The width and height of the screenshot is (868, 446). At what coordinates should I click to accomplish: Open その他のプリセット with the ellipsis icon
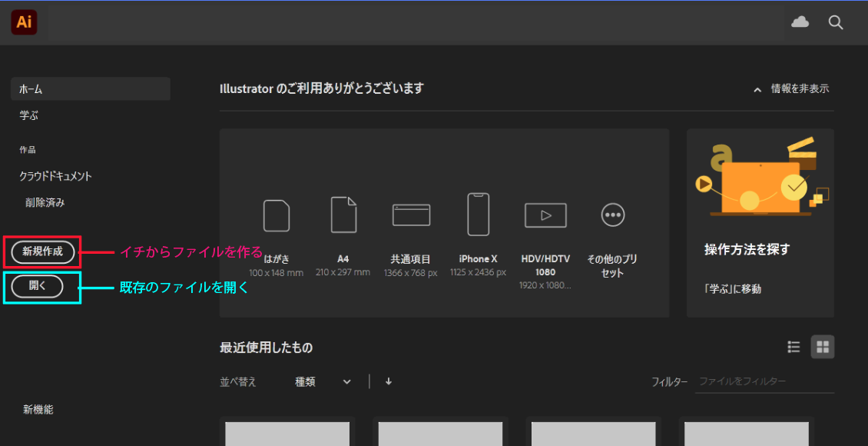[x=612, y=215]
